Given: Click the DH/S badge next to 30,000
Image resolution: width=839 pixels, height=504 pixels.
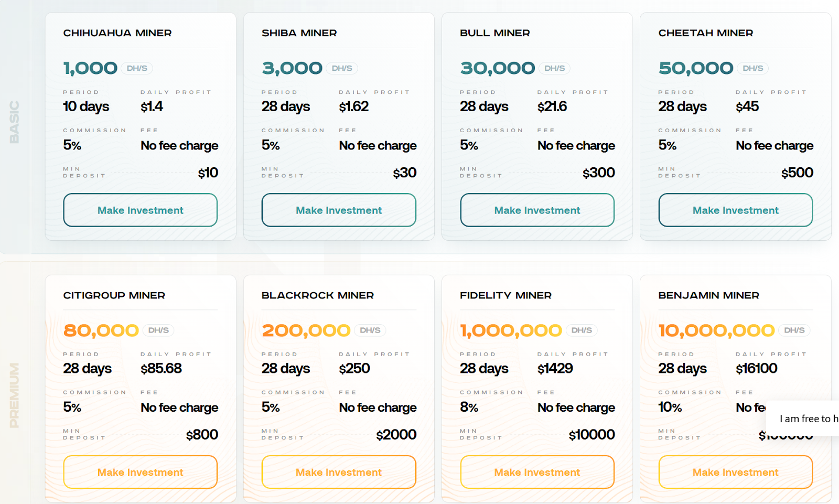Looking at the screenshot, I should [x=554, y=68].
